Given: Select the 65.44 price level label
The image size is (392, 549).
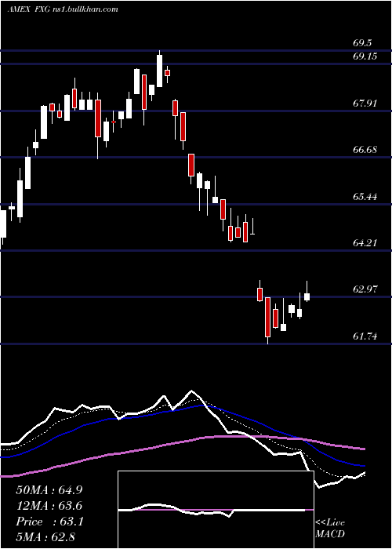Looking at the screenshot, I should 365,196.
